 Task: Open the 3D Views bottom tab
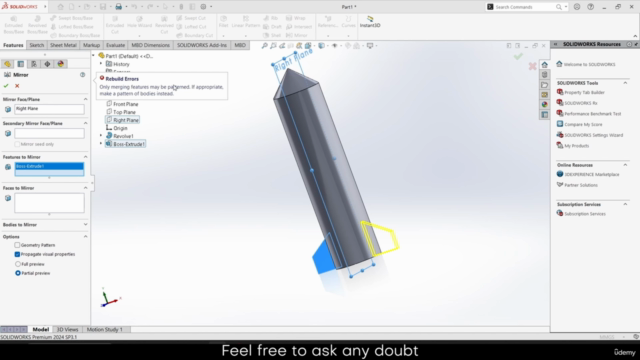[67, 329]
